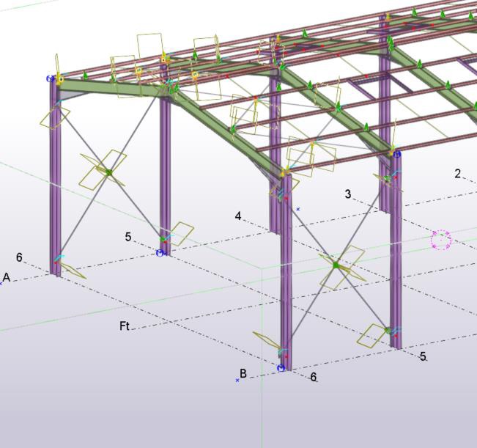477x448 pixels.
Task: Pick grid label 6 next to label A
Action: (19, 257)
